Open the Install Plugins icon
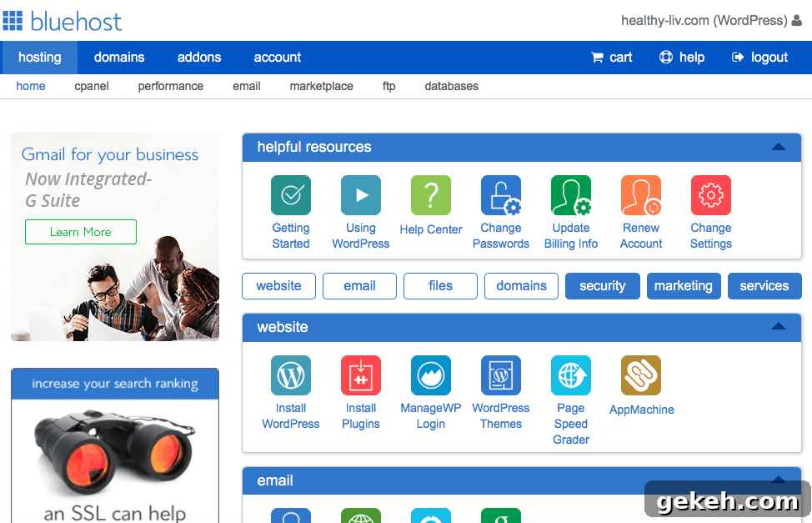 coord(360,375)
